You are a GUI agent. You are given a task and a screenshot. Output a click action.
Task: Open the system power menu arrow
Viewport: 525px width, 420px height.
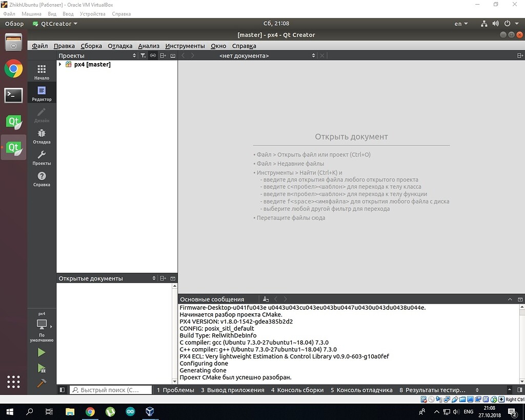(517, 24)
